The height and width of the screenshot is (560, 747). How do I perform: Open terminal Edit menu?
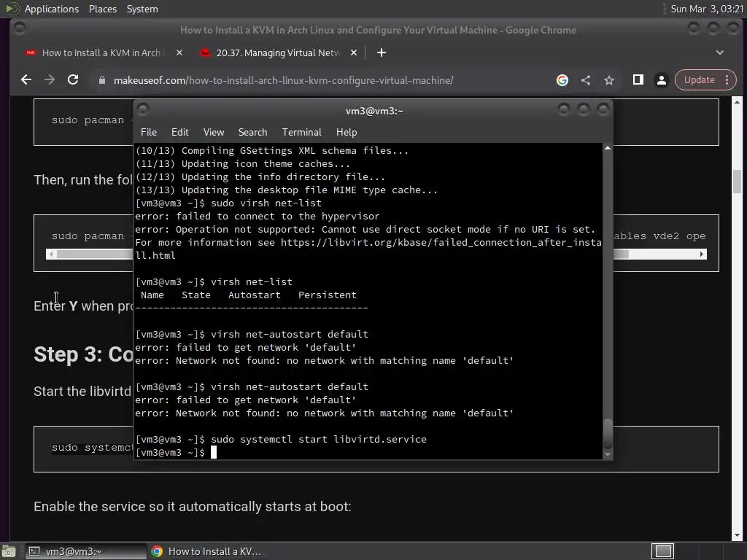click(x=179, y=133)
